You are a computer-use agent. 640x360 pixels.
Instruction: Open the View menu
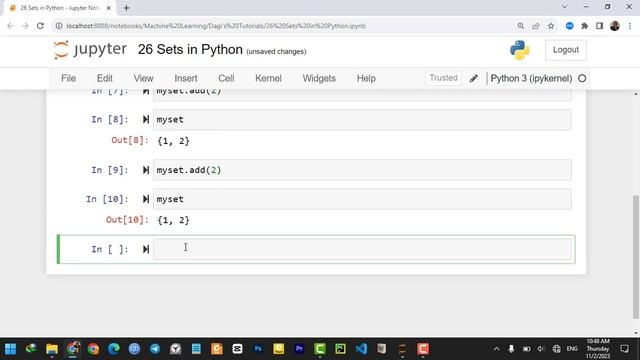click(x=143, y=78)
